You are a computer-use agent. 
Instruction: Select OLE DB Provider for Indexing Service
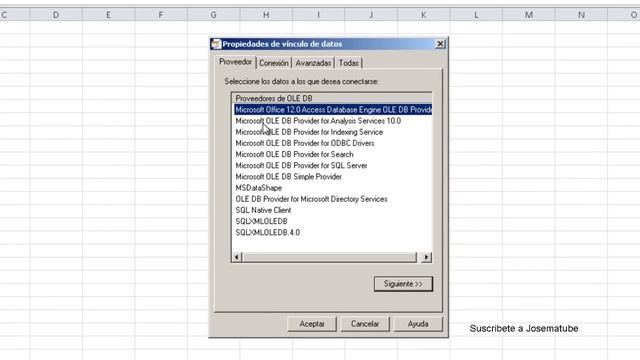click(309, 132)
